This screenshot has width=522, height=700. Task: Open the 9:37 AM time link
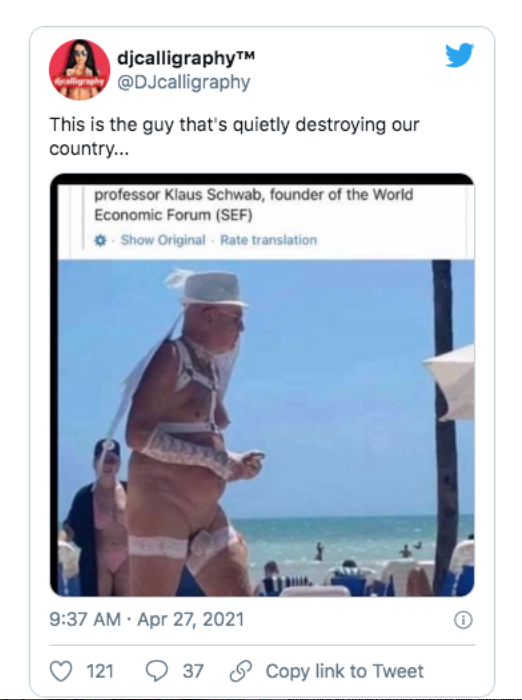point(85,620)
